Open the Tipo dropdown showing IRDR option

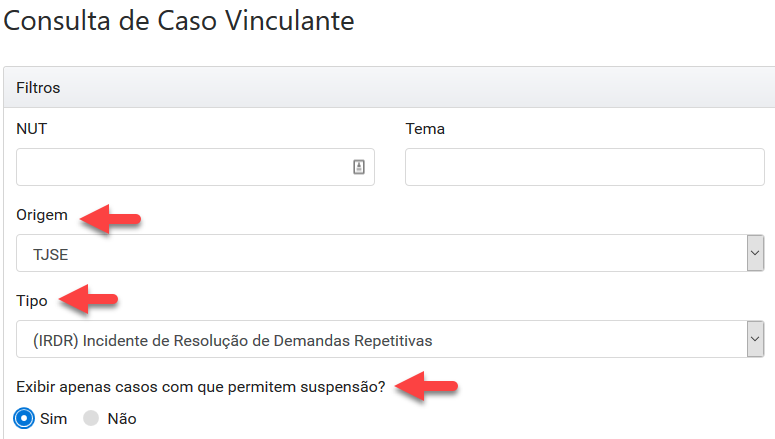click(380, 339)
